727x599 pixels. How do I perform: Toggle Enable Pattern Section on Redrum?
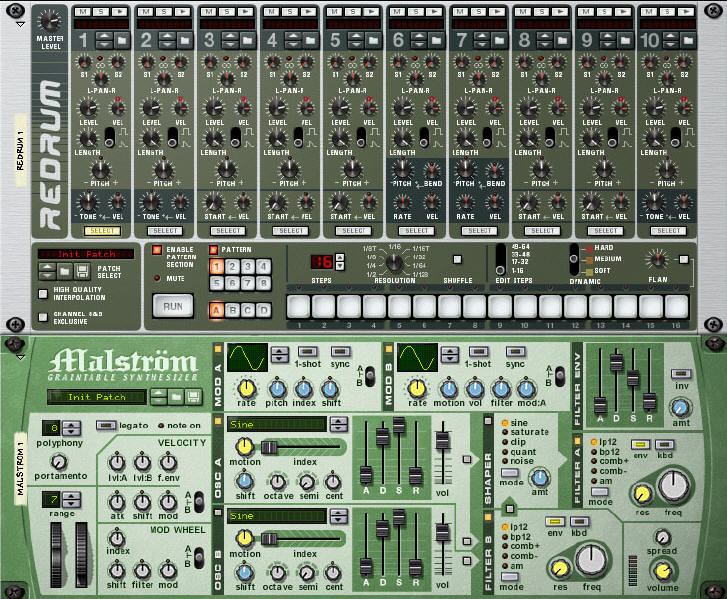(156, 249)
